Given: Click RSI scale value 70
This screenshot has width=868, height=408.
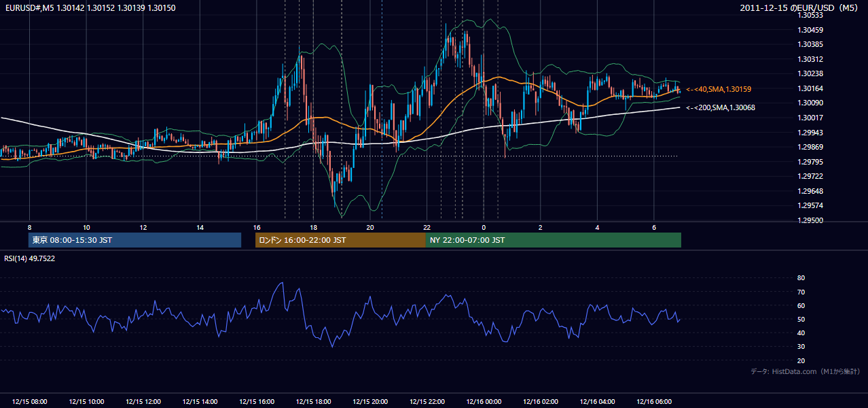Looking at the screenshot, I should pos(801,292).
